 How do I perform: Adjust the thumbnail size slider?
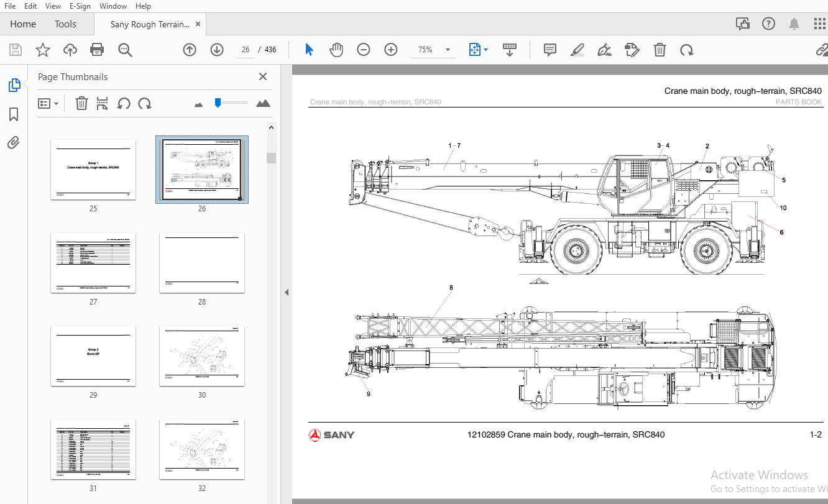pos(218,103)
